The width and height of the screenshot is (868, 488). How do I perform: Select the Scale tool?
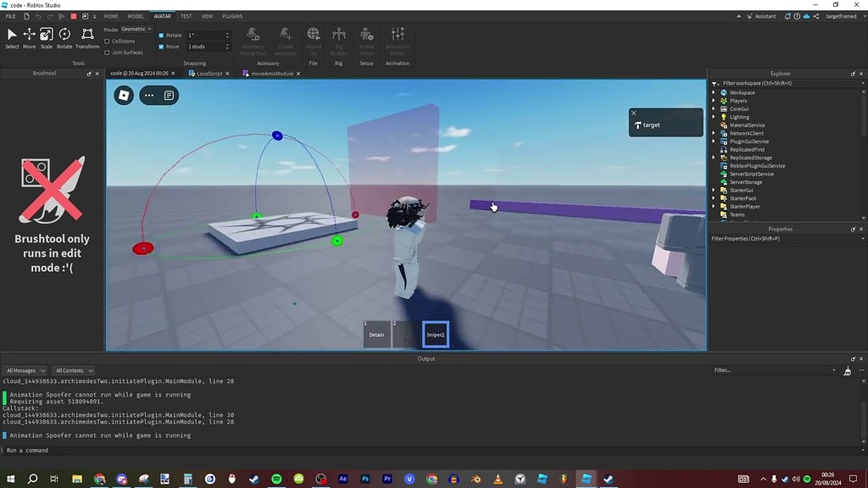[x=46, y=36]
